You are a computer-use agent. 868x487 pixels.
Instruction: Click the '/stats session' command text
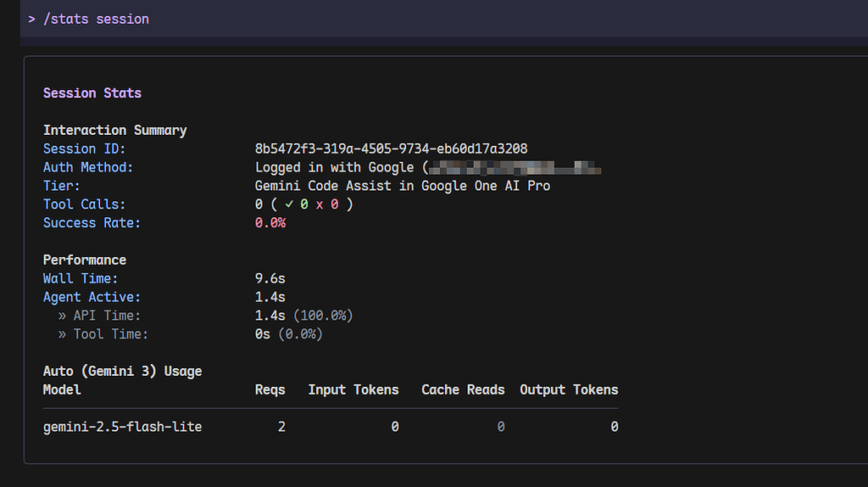coord(97,20)
